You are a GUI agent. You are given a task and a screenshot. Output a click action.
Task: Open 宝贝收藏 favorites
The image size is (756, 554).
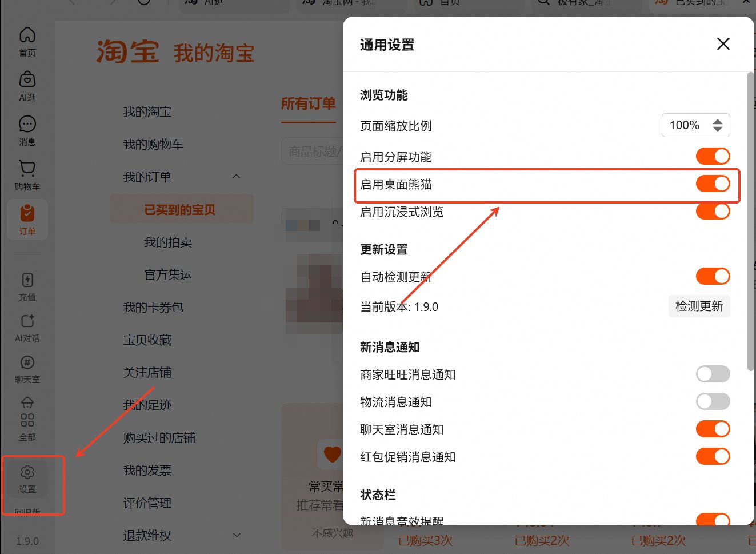147,340
